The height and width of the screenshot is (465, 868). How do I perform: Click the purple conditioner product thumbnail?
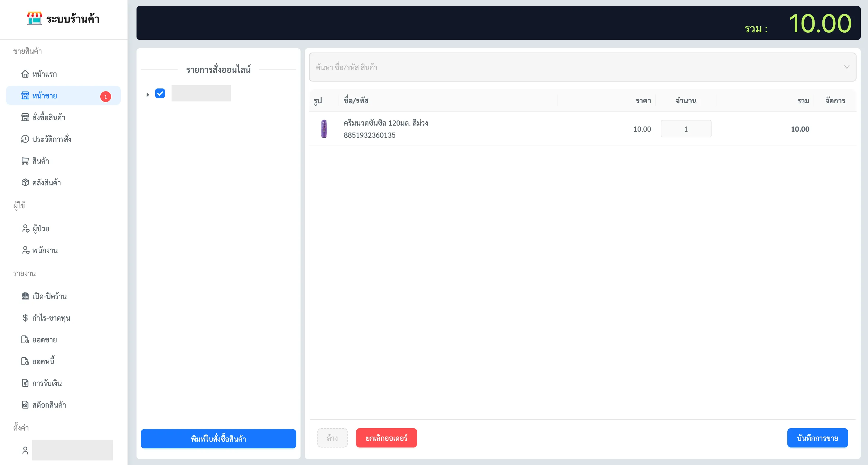pyautogui.click(x=324, y=129)
